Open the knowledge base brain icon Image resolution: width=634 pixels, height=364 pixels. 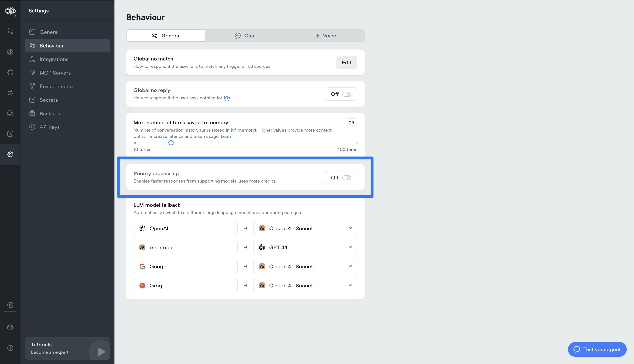(10, 52)
